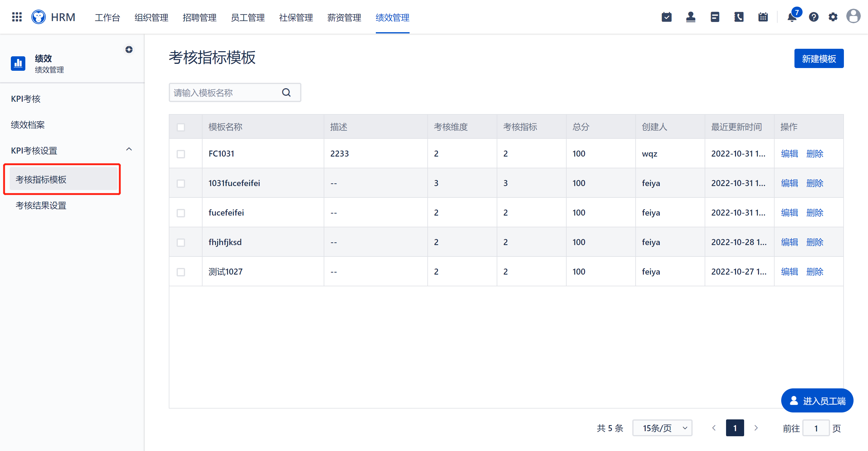Click the HRM monkey logo

[38, 17]
